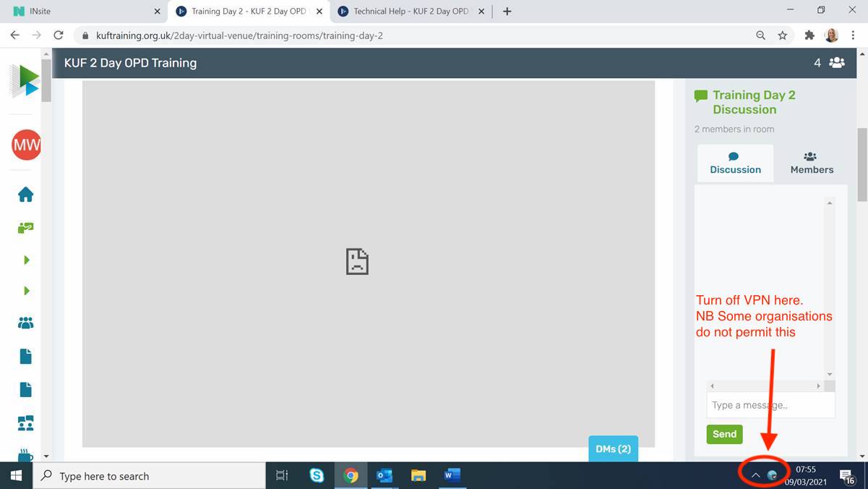Click the participants count icon in header
This screenshot has width=868, height=489.
tap(836, 62)
